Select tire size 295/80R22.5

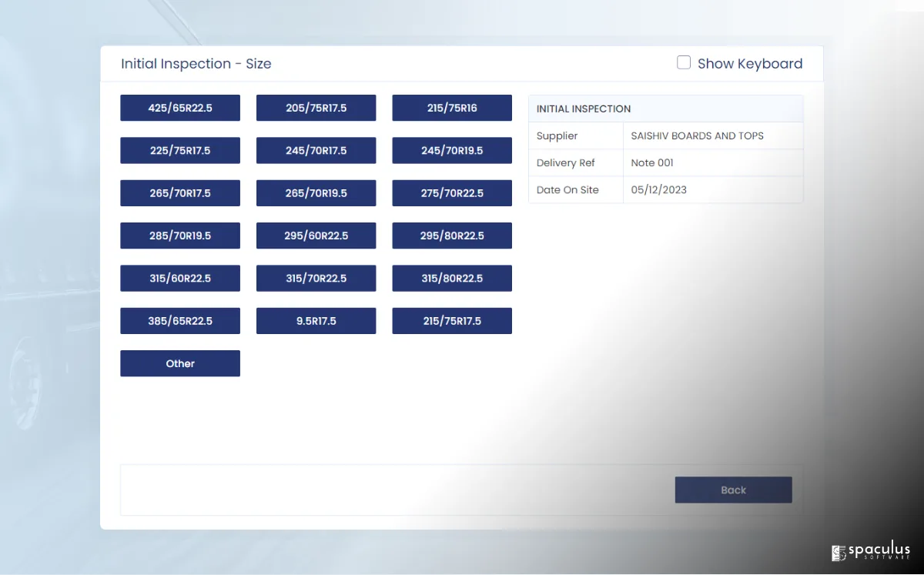(x=452, y=236)
